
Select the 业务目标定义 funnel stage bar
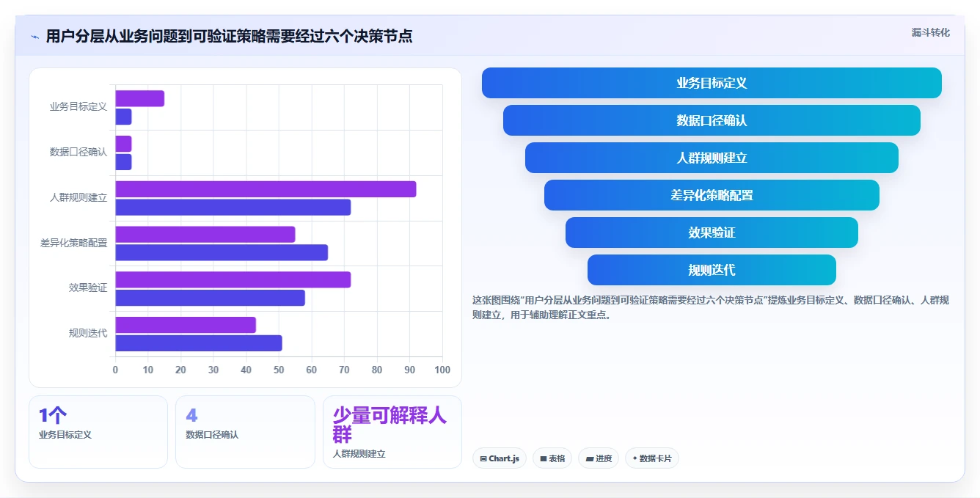[712, 83]
